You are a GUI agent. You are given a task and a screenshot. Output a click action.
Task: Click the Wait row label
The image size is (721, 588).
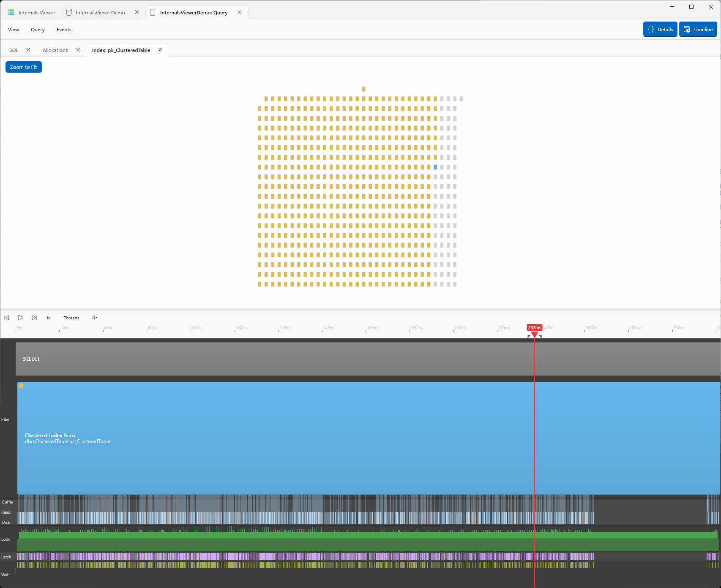pyautogui.click(x=5, y=575)
